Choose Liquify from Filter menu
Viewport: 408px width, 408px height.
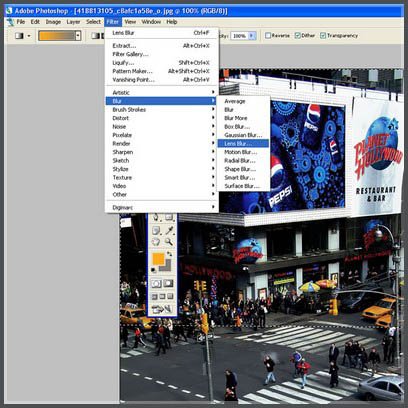click(162, 63)
